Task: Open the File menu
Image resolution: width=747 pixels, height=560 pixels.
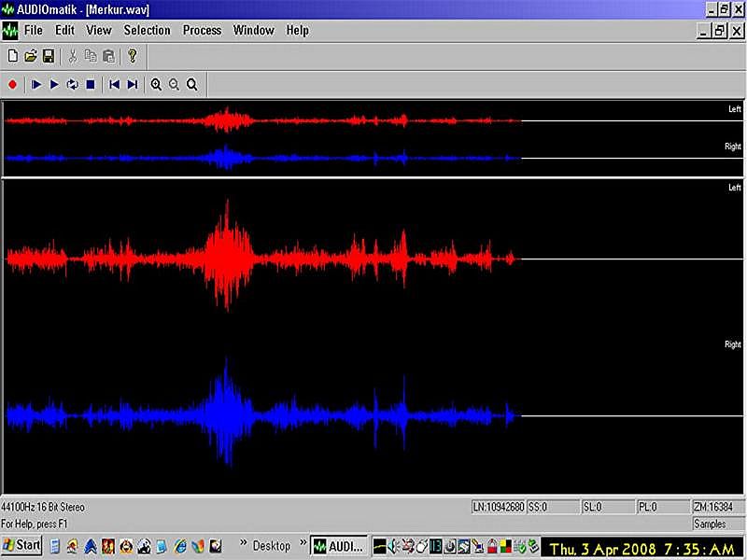Action: pos(34,30)
